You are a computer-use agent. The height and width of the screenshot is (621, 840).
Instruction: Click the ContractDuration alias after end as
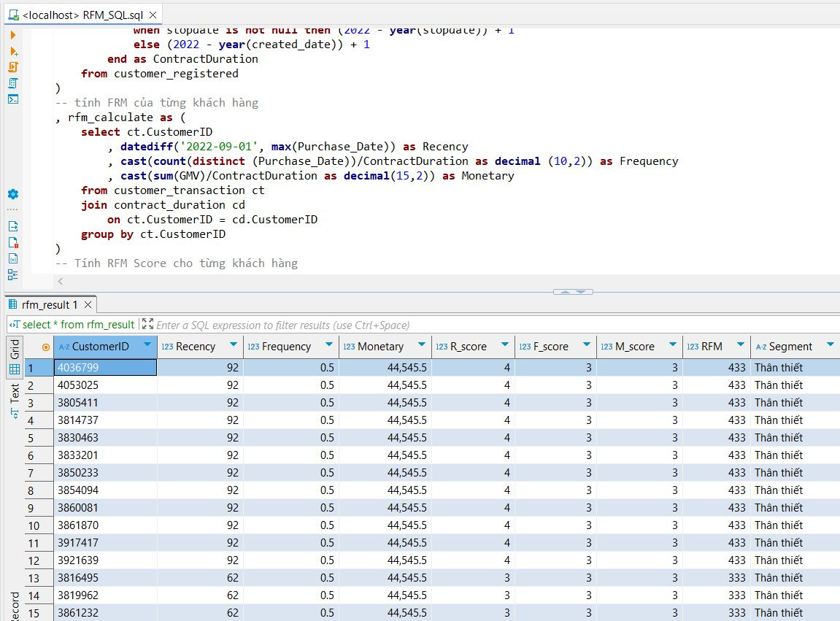tap(205, 59)
